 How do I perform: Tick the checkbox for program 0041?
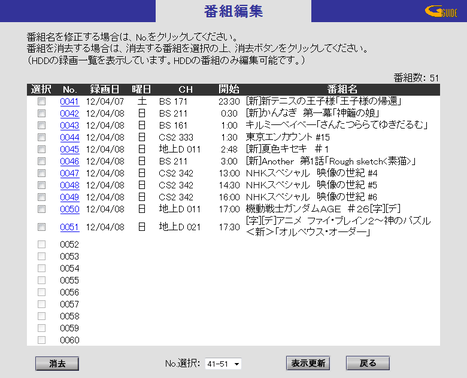pyautogui.click(x=41, y=101)
